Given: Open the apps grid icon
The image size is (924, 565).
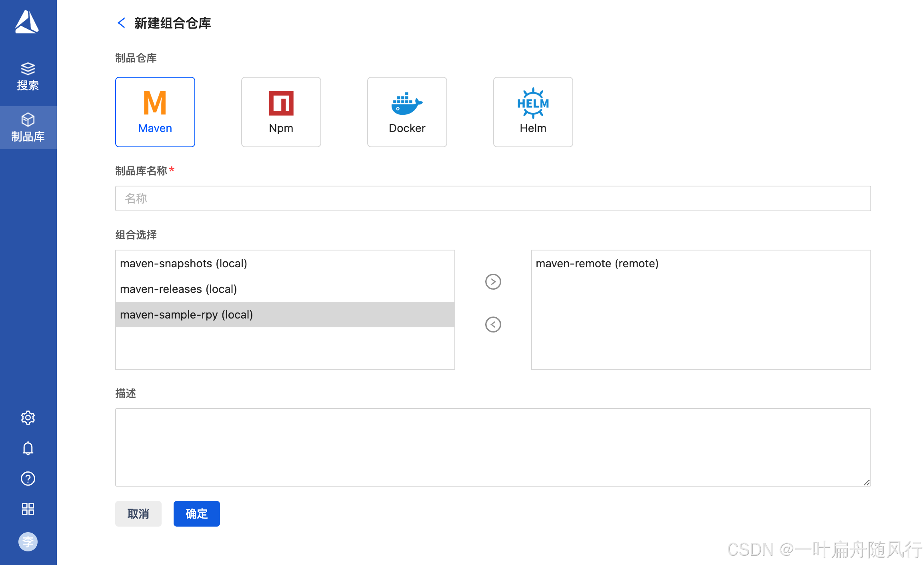Looking at the screenshot, I should tap(28, 509).
